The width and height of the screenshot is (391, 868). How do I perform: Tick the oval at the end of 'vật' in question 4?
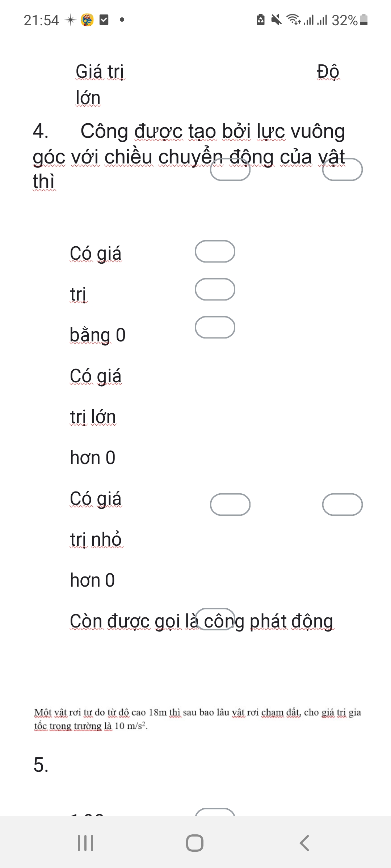(342, 170)
